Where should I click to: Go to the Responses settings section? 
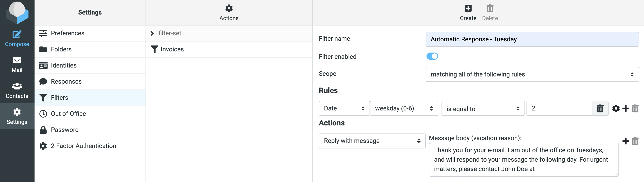point(66,82)
